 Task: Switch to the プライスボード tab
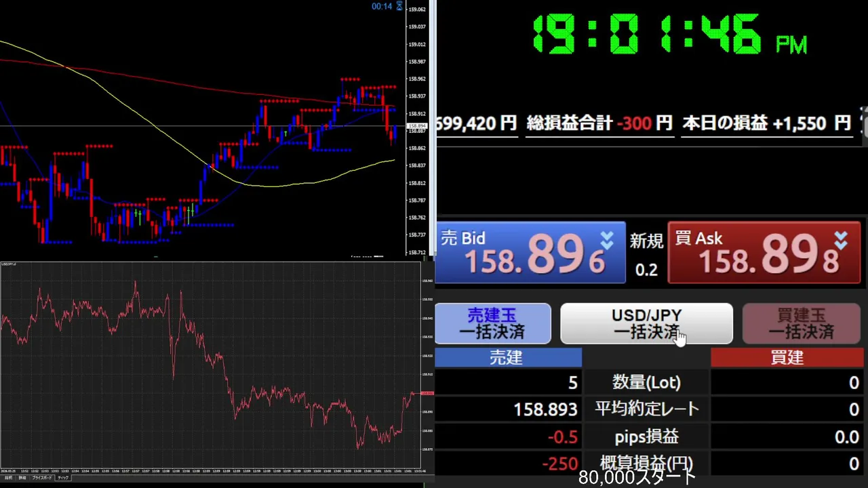(x=42, y=478)
